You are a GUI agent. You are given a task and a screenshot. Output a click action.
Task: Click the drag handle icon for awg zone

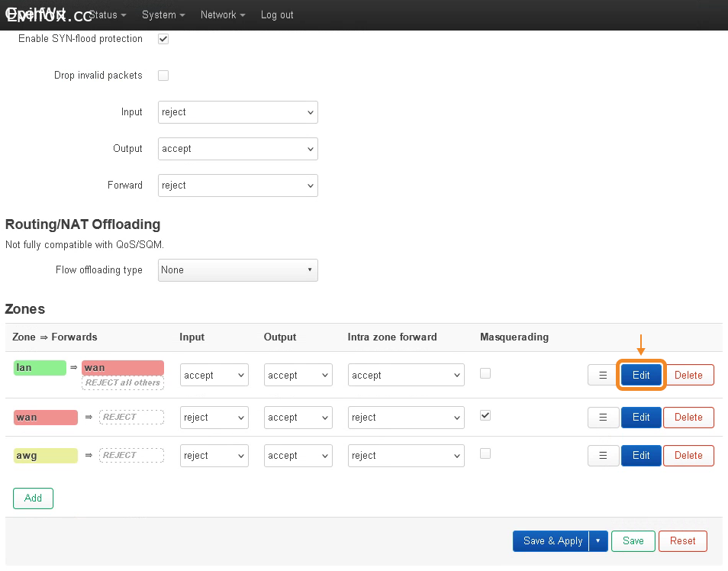tap(603, 456)
